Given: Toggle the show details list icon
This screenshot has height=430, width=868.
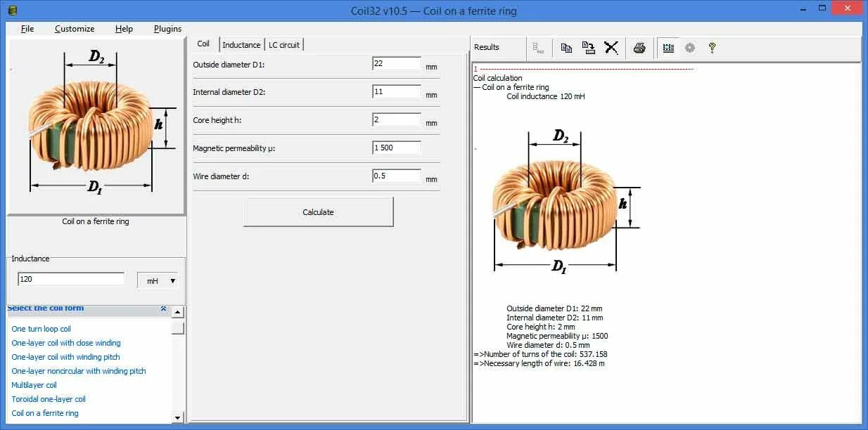Looking at the screenshot, I should 668,48.
